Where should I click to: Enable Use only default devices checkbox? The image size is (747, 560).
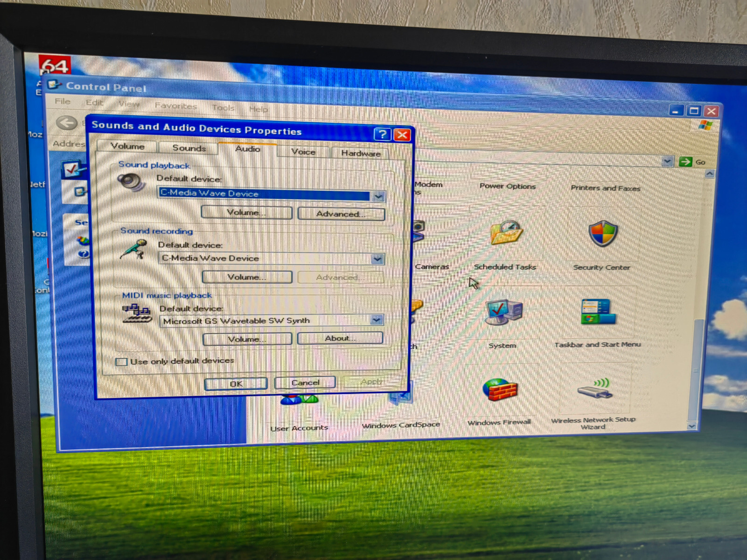pyautogui.click(x=121, y=362)
